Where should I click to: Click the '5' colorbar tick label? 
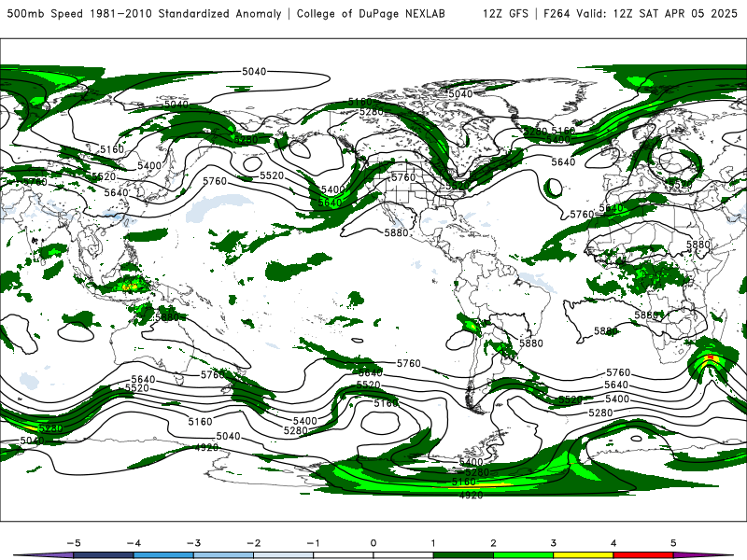tap(673, 543)
